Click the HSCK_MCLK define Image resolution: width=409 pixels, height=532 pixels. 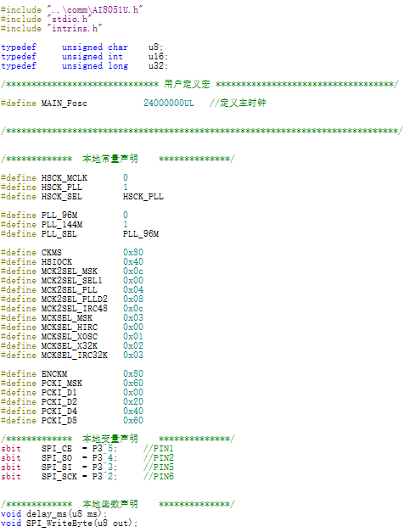click(64, 178)
